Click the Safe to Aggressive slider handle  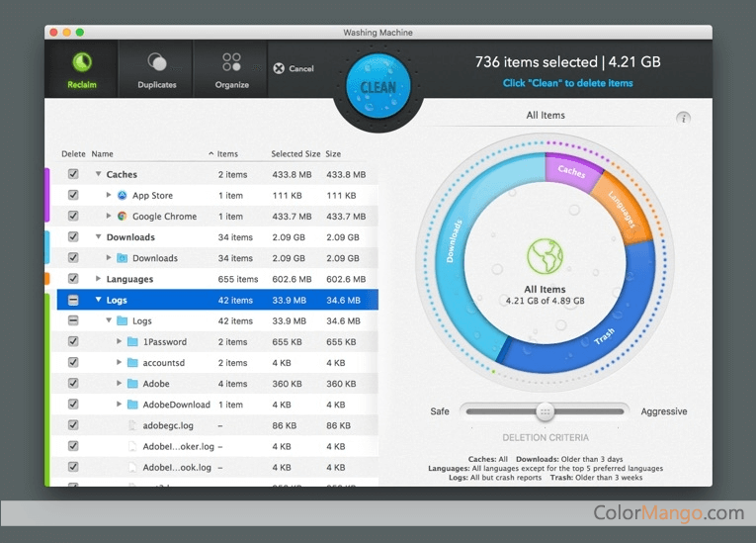click(x=545, y=411)
